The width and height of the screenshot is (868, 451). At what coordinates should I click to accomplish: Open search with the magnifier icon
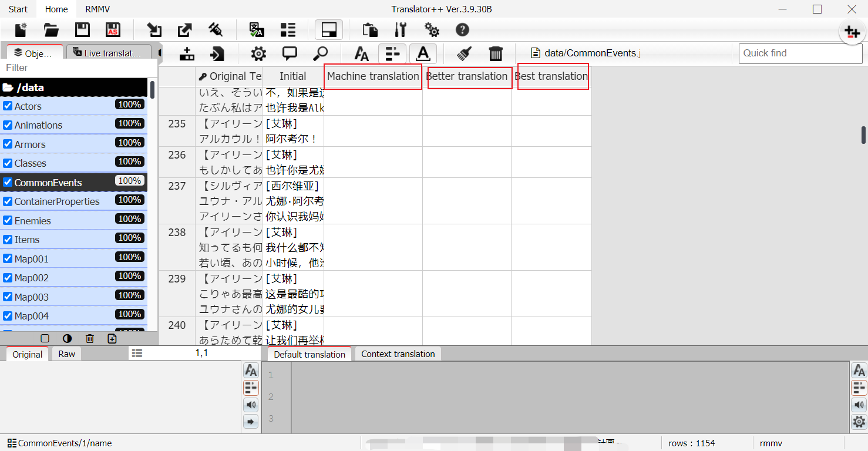click(x=321, y=53)
